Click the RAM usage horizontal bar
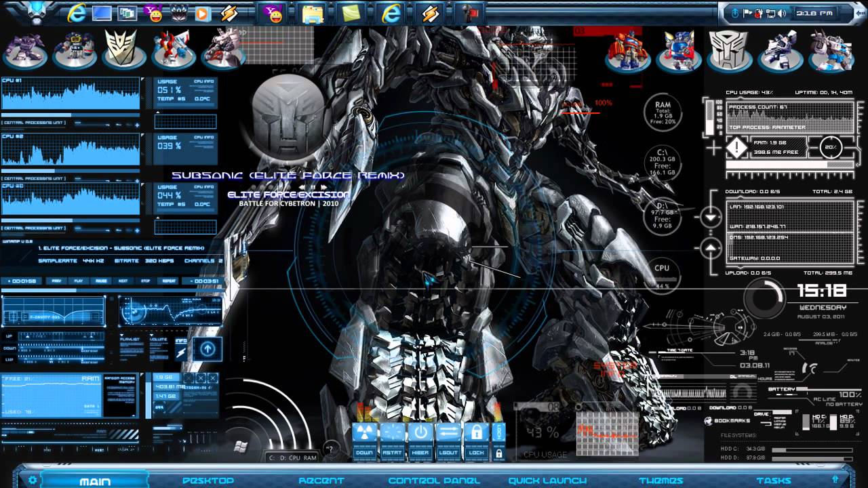 (790, 164)
